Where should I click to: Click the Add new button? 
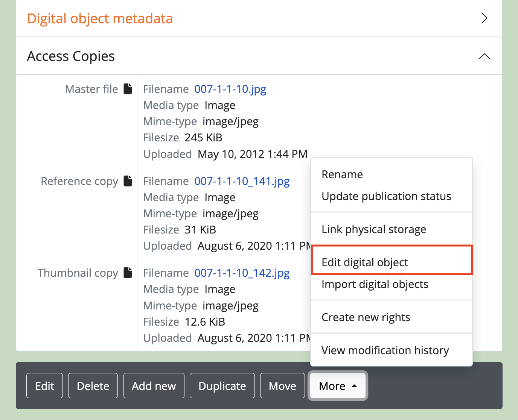(x=154, y=386)
